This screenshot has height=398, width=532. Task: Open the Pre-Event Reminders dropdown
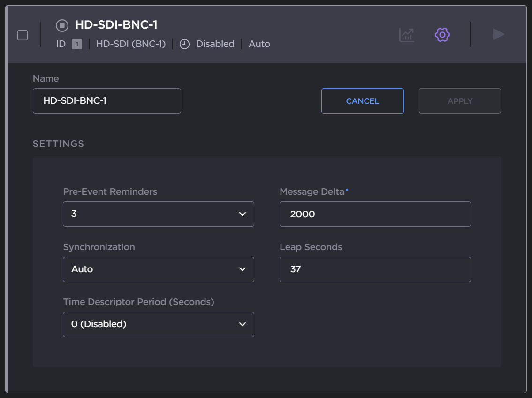click(x=159, y=214)
